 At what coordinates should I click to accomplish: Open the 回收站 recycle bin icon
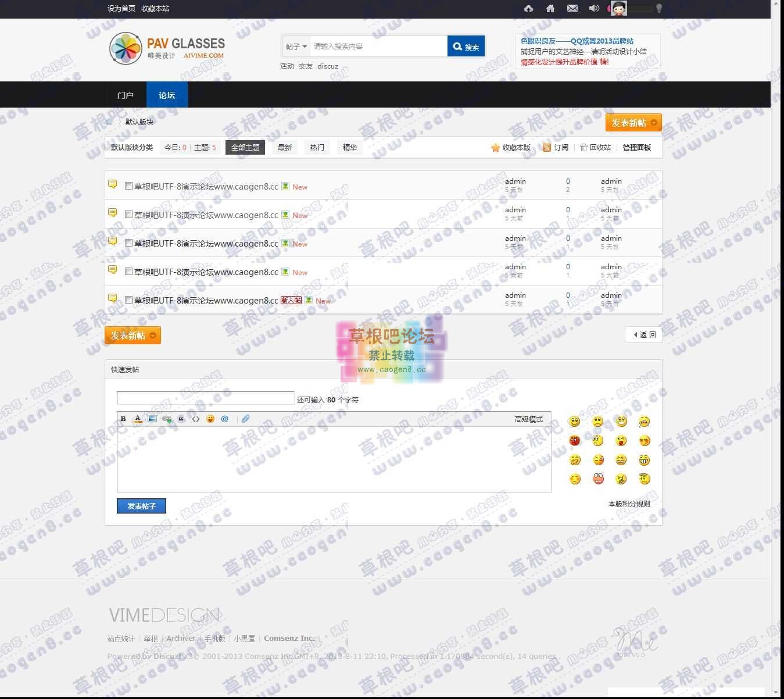click(583, 147)
